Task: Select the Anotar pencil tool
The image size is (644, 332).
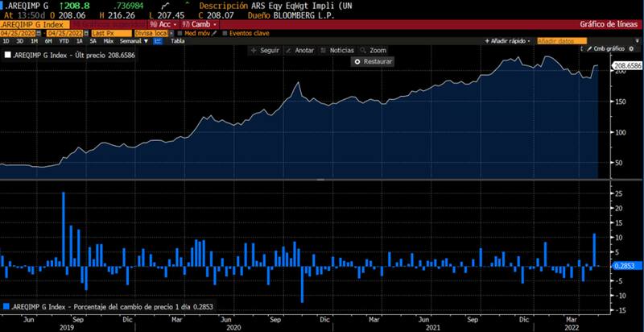Action: click(300, 50)
